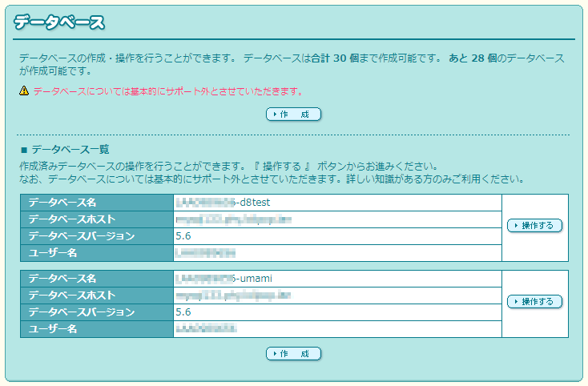Click the 作成済みデータベースの操作 description line
The height and width of the screenshot is (386, 588).
(229, 166)
